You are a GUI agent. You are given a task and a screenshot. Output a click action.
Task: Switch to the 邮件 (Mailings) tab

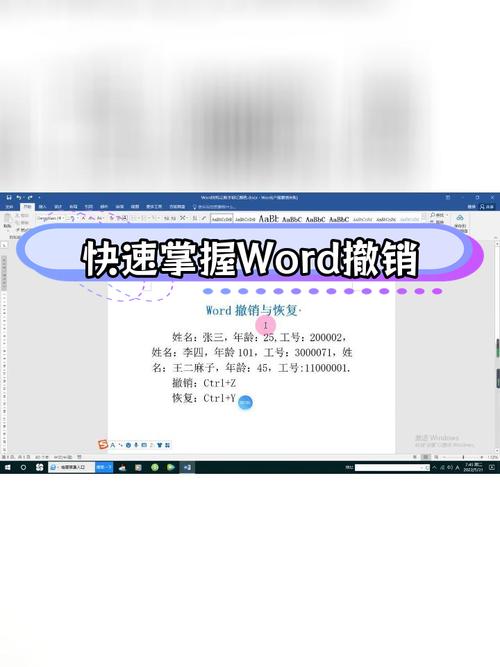tap(104, 207)
